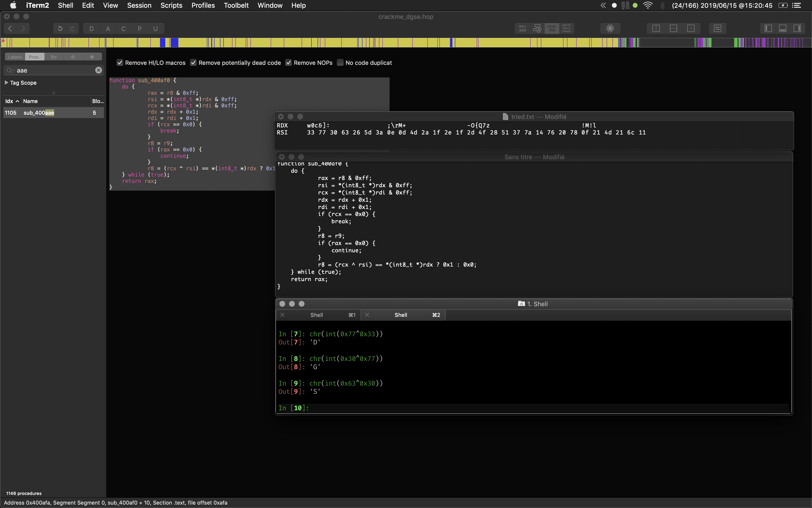Click the date and time in menu bar
Image resolution: width=812 pixels, height=508 pixels.
tap(722, 5)
